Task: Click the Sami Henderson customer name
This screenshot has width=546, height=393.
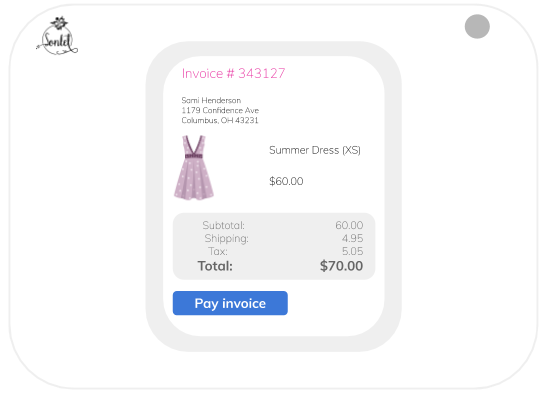Action: tap(211, 100)
